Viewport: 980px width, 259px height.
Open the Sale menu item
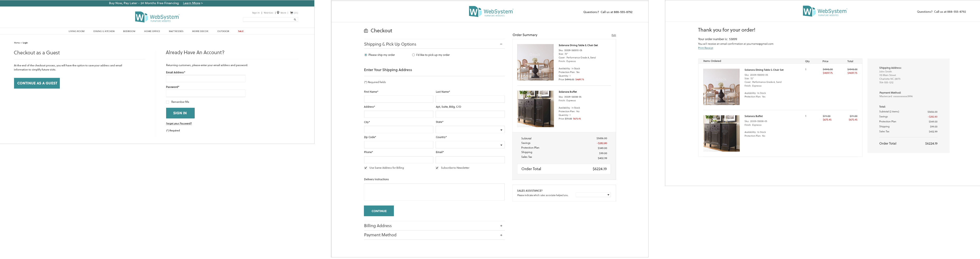(x=241, y=31)
